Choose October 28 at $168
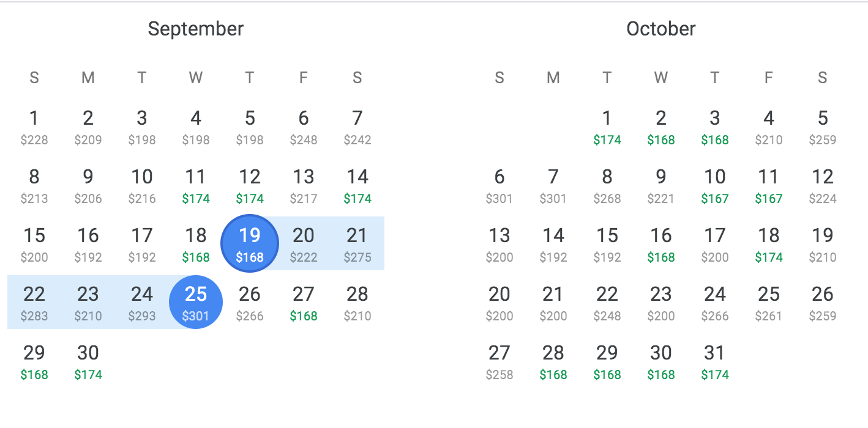Image resolution: width=868 pixels, height=428 pixels. pos(553,361)
